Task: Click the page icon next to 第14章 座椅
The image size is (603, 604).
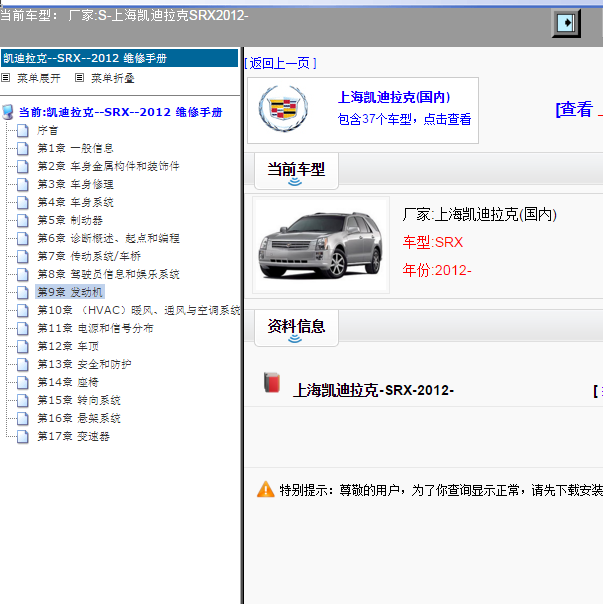Action: 23,382
